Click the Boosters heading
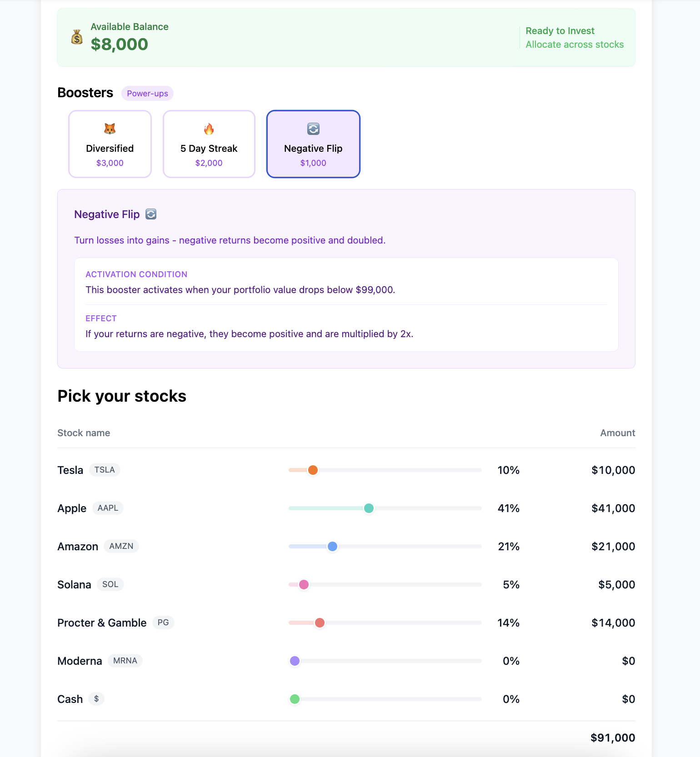Image resolution: width=700 pixels, height=757 pixels. pyautogui.click(x=85, y=93)
